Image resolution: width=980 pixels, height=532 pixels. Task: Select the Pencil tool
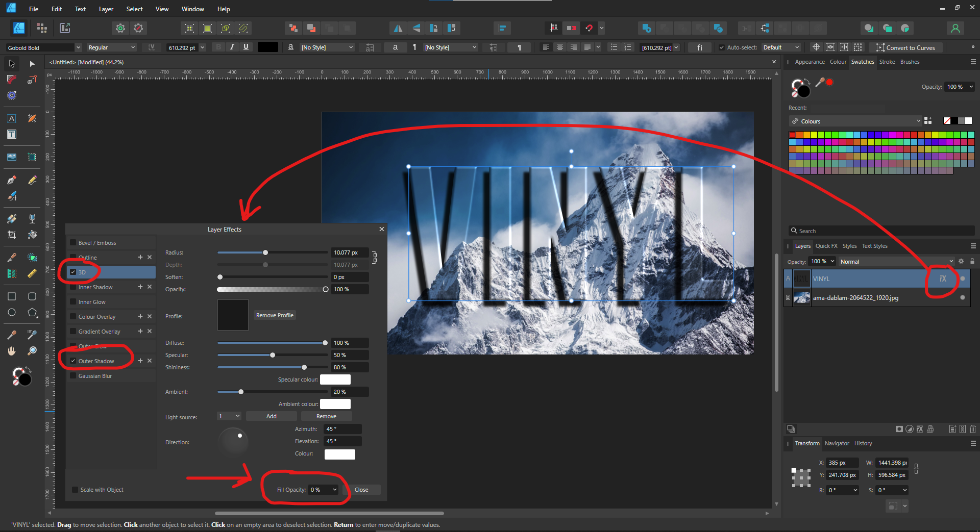32,180
